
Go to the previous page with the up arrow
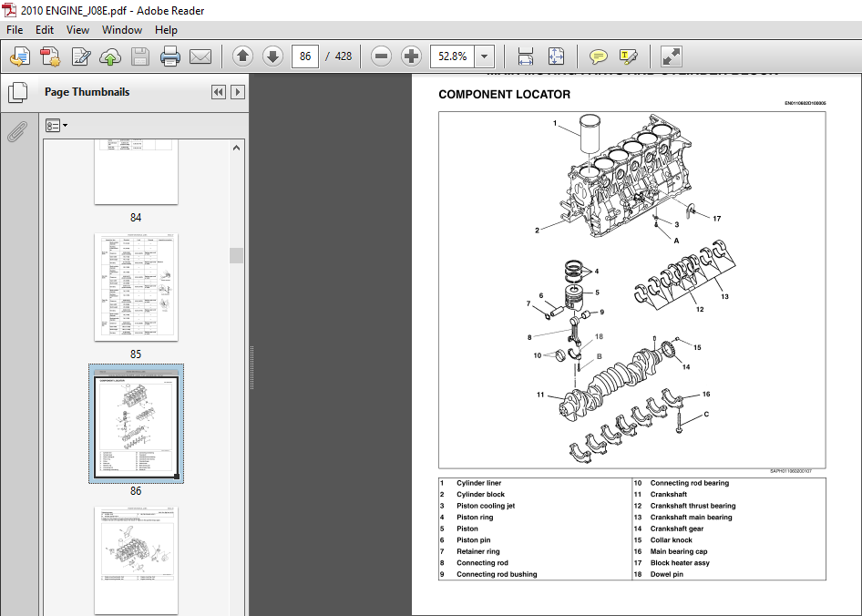(x=242, y=56)
